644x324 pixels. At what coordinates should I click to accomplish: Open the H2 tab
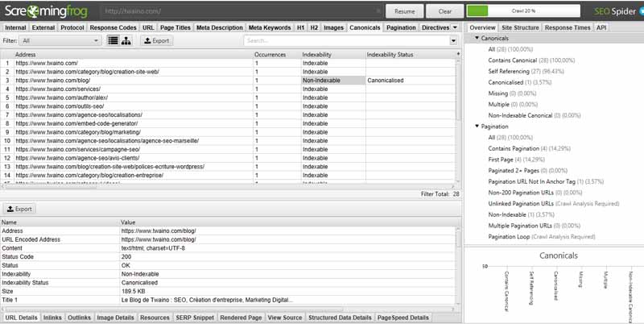pyautogui.click(x=314, y=27)
